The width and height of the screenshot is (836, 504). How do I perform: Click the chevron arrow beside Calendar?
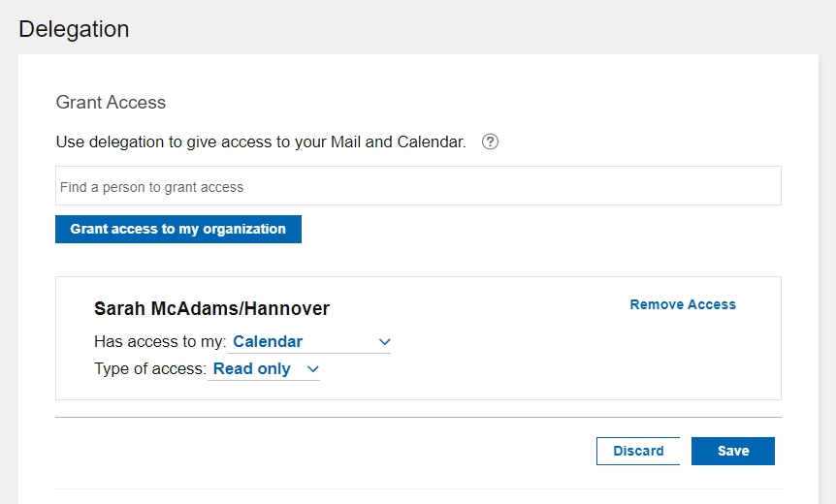(x=384, y=342)
